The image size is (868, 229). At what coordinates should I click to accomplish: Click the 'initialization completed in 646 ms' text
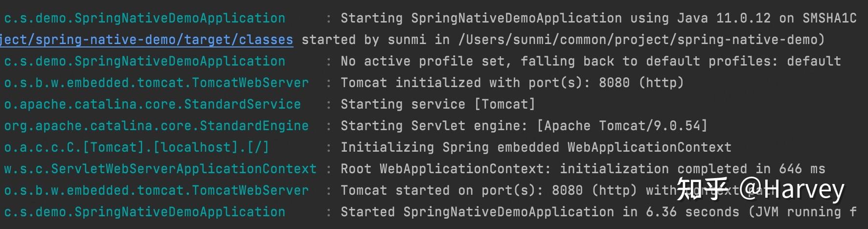[x=692, y=169]
